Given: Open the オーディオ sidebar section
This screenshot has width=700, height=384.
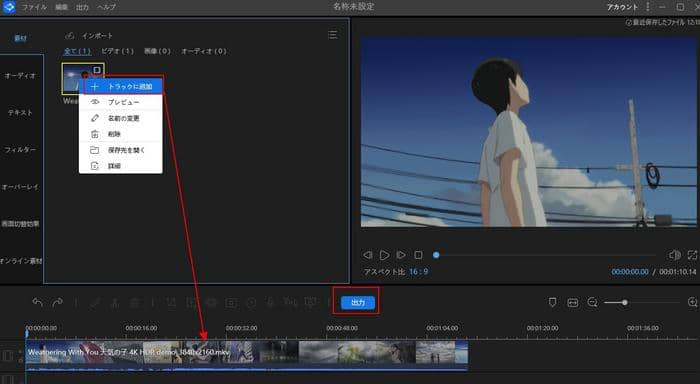Looking at the screenshot, I should (21, 76).
